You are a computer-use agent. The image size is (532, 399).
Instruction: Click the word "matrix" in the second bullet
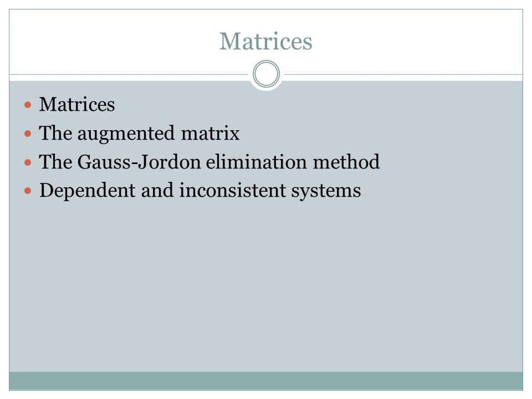pyautogui.click(x=211, y=133)
